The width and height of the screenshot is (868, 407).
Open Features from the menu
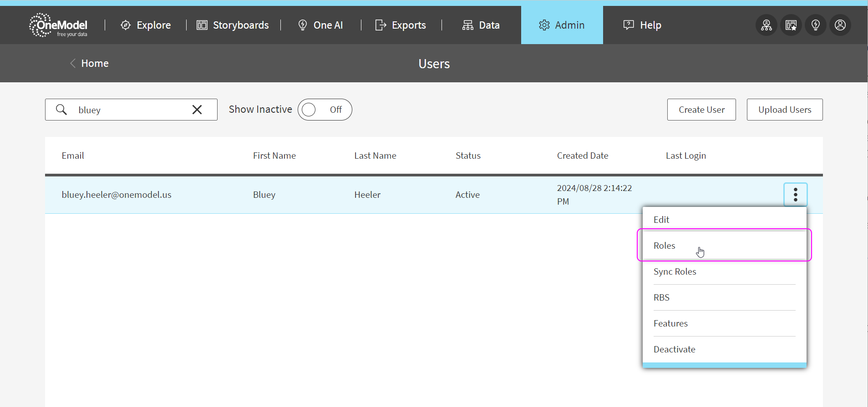coord(724,323)
